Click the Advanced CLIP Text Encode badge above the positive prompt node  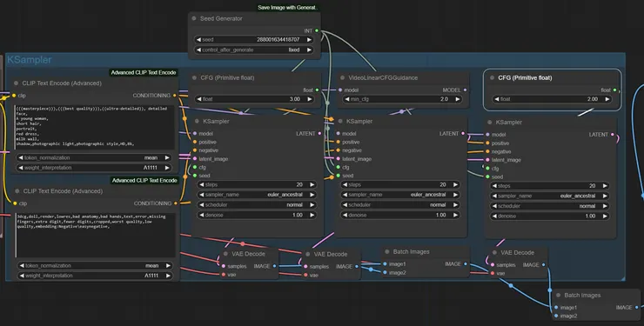click(x=144, y=72)
